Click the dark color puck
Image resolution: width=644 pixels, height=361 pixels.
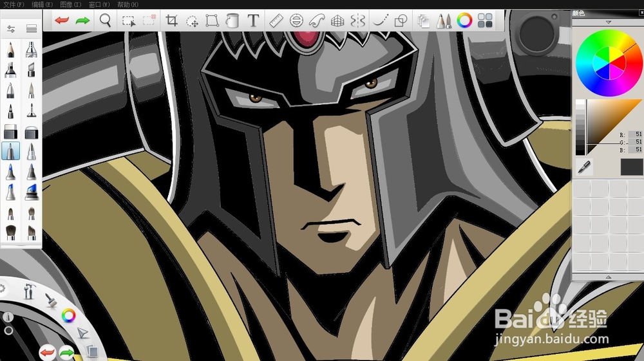tap(537, 35)
